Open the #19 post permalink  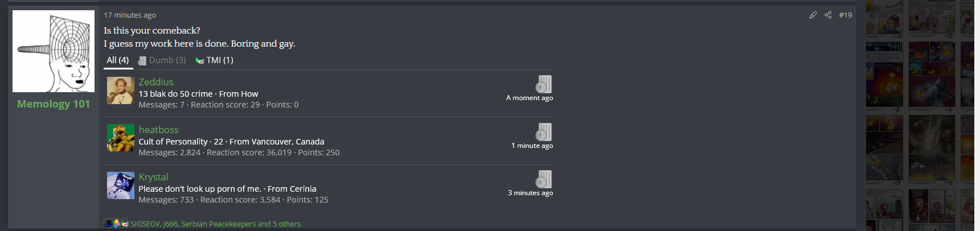[845, 15]
